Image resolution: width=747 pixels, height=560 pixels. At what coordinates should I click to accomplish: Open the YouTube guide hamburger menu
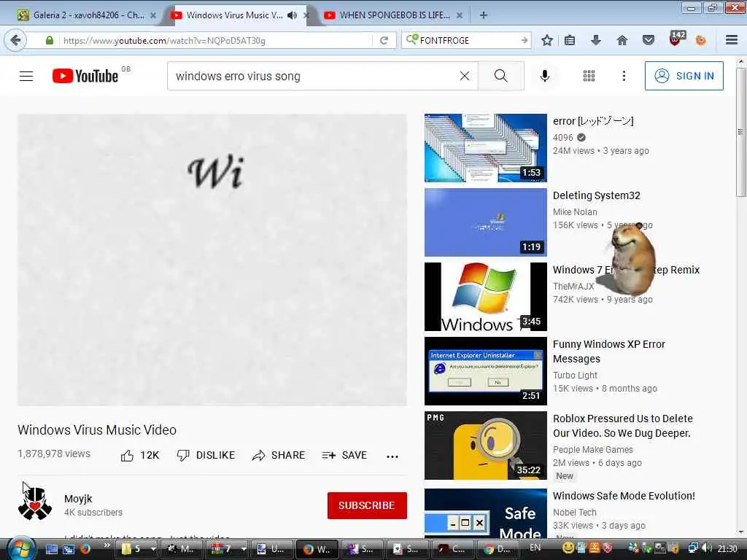click(26, 76)
